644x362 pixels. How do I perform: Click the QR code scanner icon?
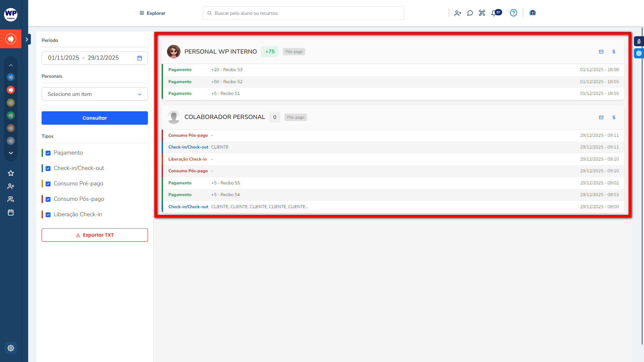point(482,13)
